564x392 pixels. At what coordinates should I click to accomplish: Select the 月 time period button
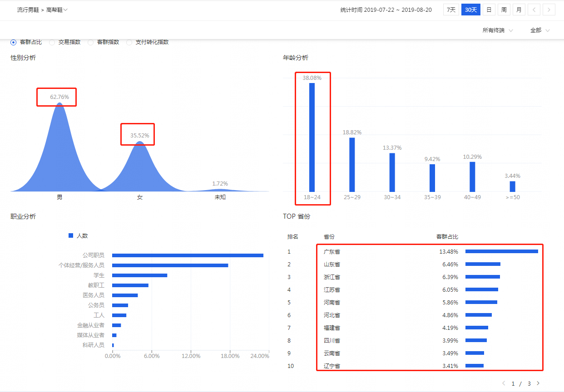[x=519, y=10]
